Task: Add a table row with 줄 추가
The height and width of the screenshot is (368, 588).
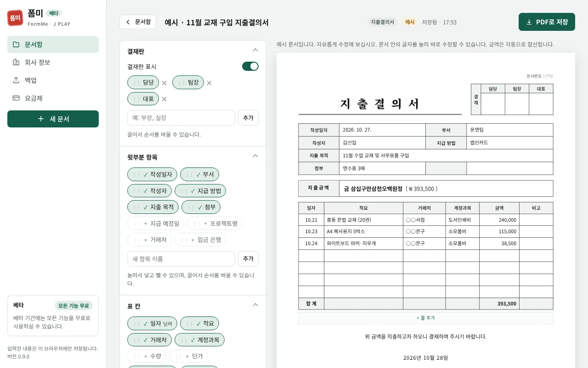Action: pos(425,318)
